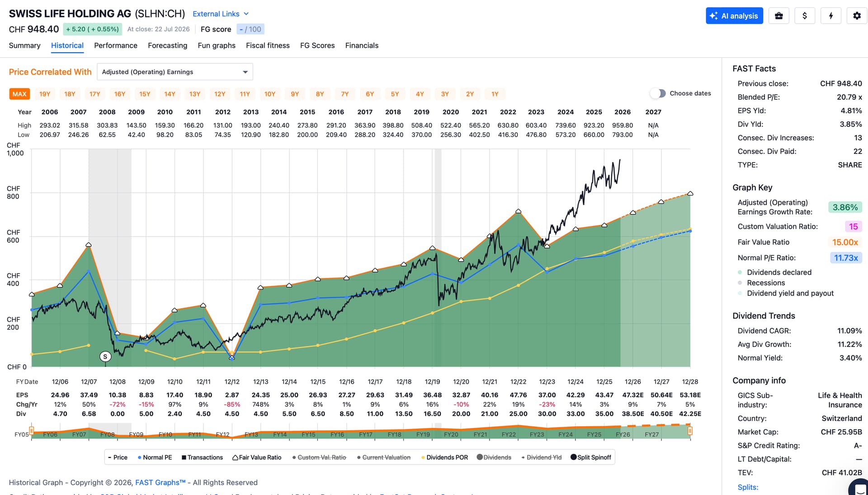
Task: Go to the Forecasting tab
Action: coord(167,46)
